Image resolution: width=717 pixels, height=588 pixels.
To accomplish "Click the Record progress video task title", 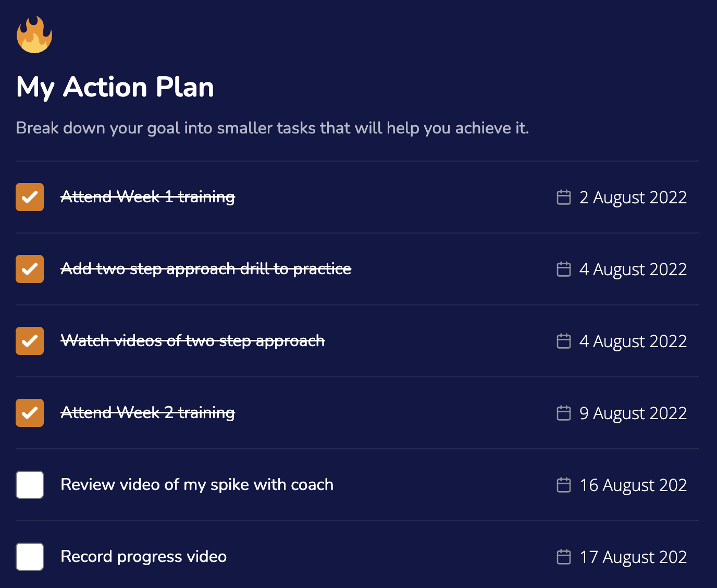I will click(144, 557).
